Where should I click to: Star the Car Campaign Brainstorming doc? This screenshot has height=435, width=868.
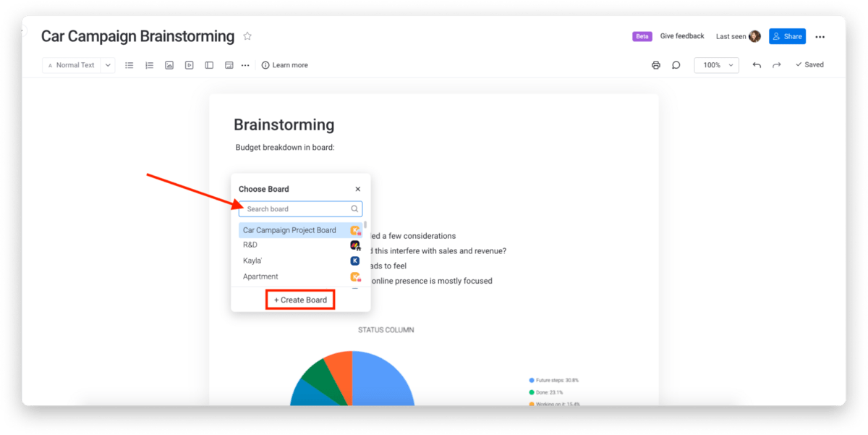[247, 36]
